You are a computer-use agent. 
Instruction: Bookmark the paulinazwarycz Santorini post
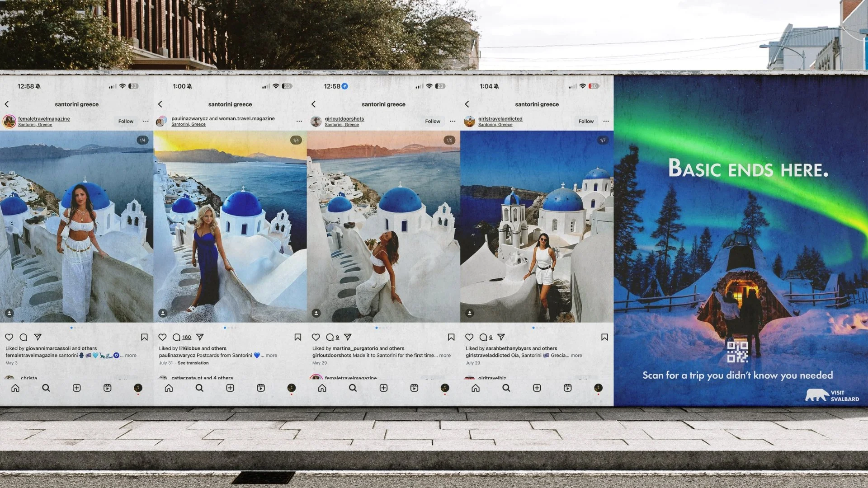point(297,337)
